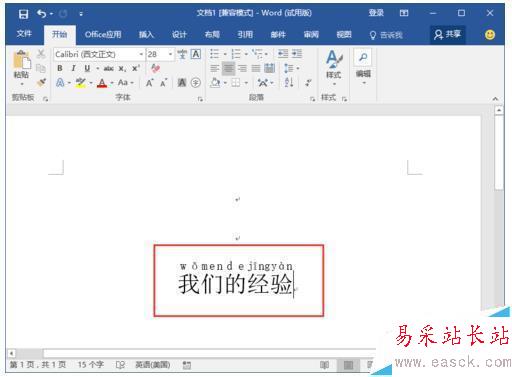Click the Increase Indent icon
512x377 pixels.
297,54
